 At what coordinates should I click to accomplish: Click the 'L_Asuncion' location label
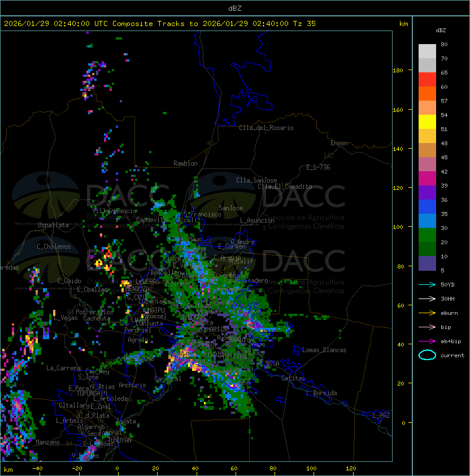point(257,220)
